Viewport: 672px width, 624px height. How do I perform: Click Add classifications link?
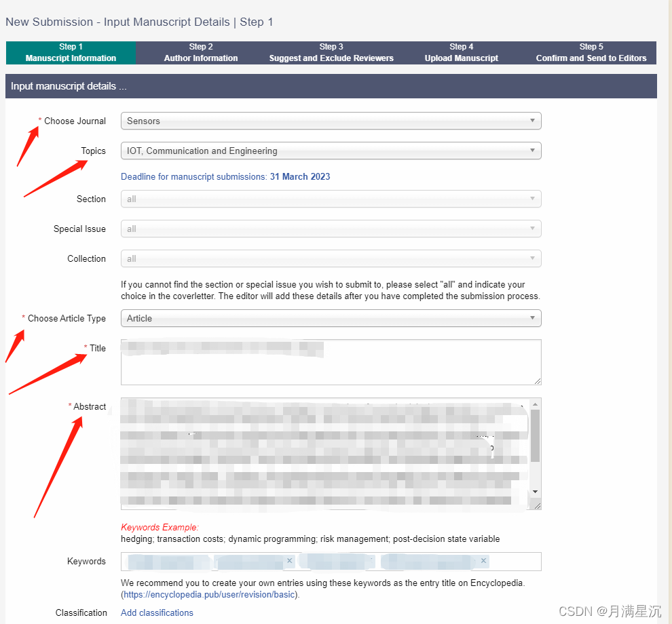point(157,613)
